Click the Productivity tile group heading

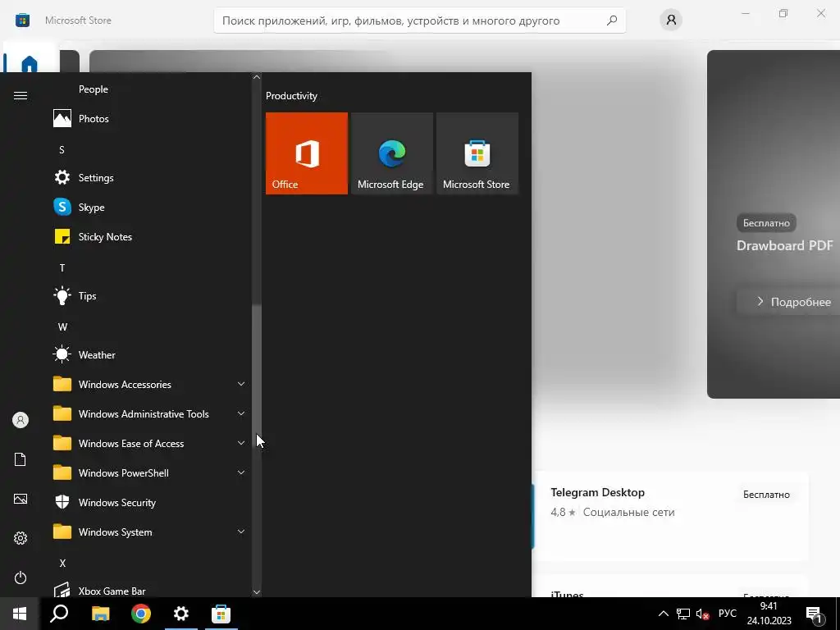click(x=291, y=96)
